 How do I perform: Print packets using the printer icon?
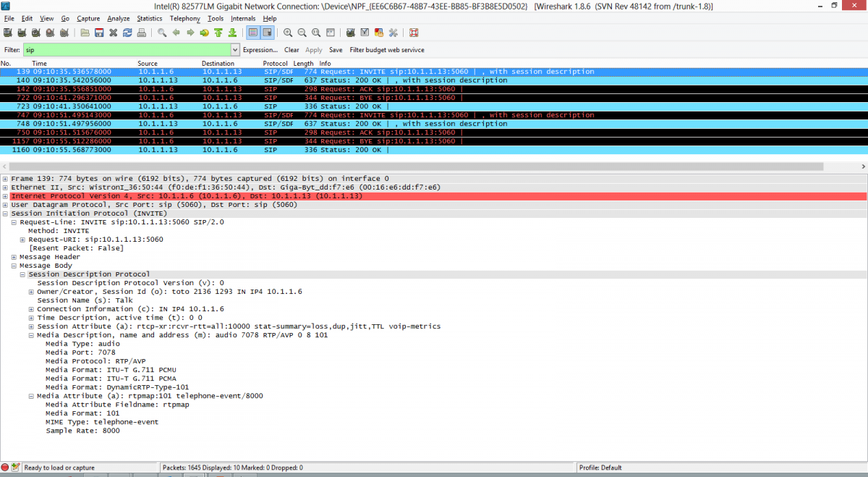click(142, 33)
